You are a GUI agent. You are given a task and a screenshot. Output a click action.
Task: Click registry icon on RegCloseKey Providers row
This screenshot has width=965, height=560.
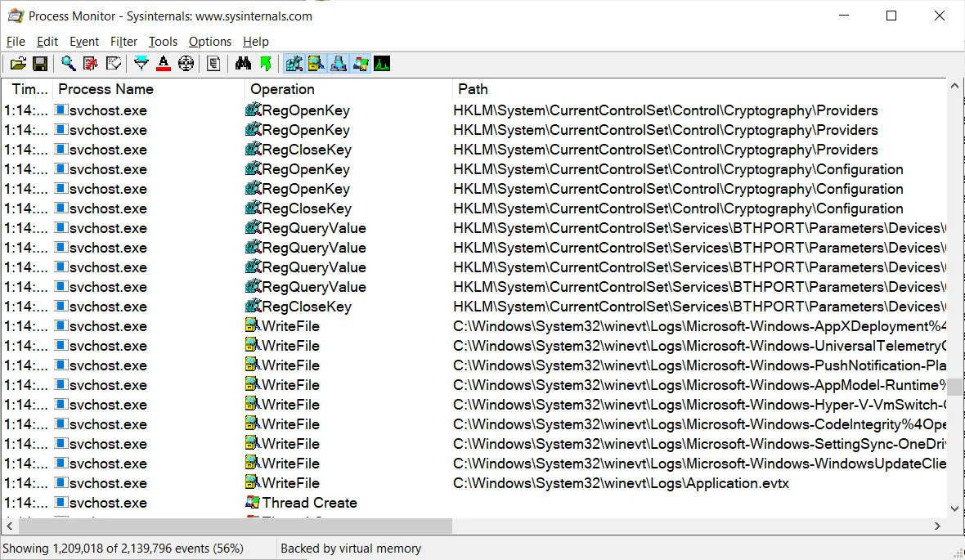pos(253,149)
